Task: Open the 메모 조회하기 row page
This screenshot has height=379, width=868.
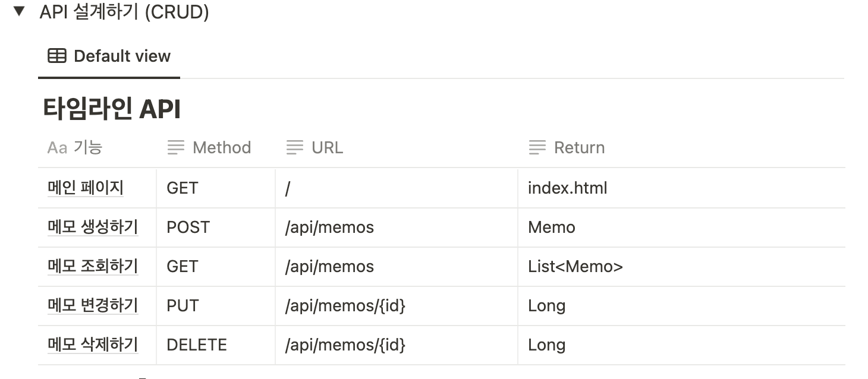Action: pos(93,266)
